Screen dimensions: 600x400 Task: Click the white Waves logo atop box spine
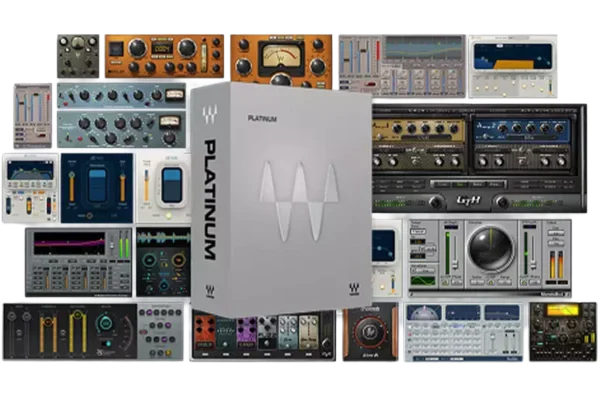pyautogui.click(x=210, y=114)
